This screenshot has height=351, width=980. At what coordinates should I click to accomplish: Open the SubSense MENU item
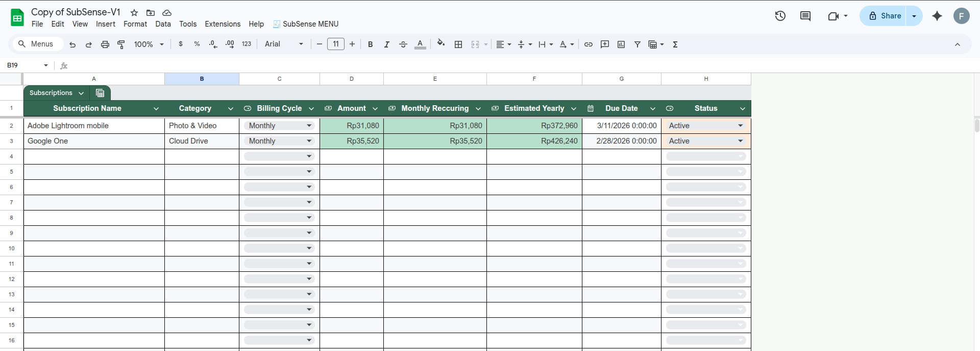[306, 24]
